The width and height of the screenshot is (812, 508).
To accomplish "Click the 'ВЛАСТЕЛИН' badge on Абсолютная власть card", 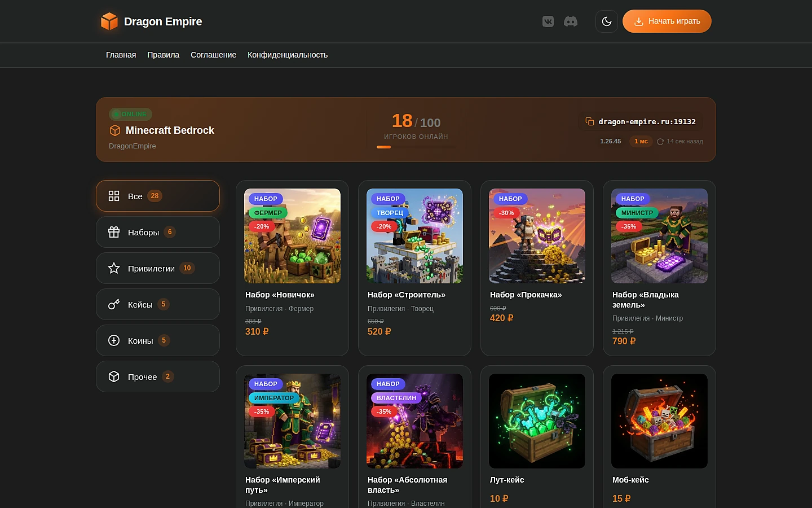I will pyautogui.click(x=396, y=398).
